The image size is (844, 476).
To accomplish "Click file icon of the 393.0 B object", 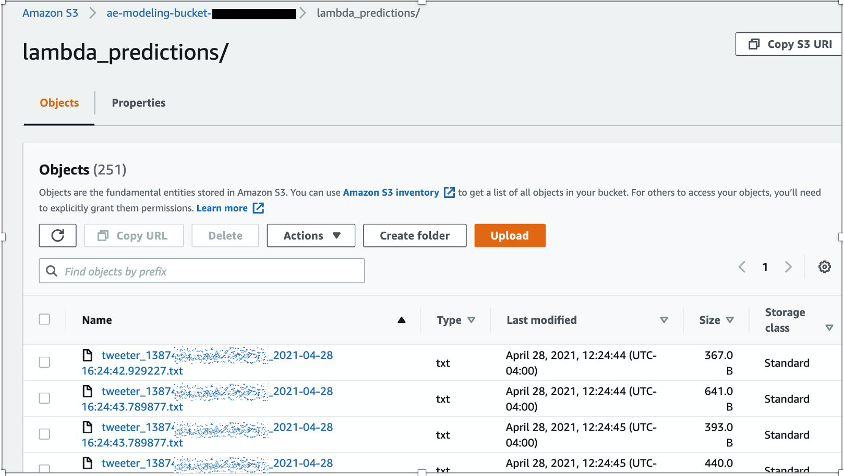I will [87, 427].
